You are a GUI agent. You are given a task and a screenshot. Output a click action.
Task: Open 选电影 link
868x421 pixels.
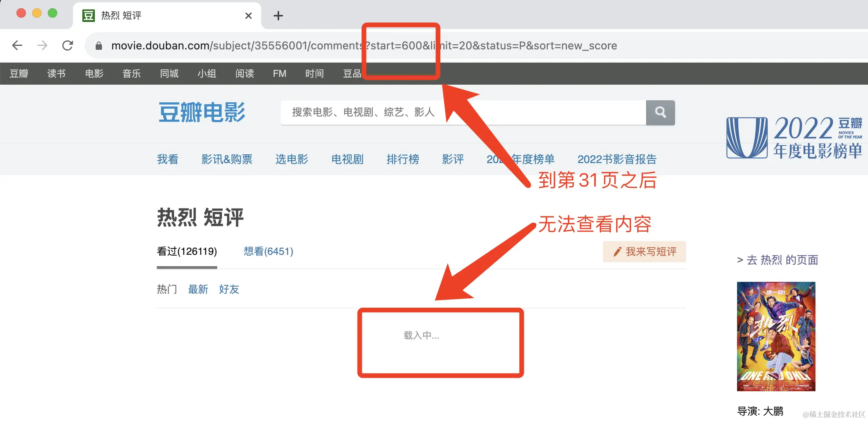[x=292, y=159]
